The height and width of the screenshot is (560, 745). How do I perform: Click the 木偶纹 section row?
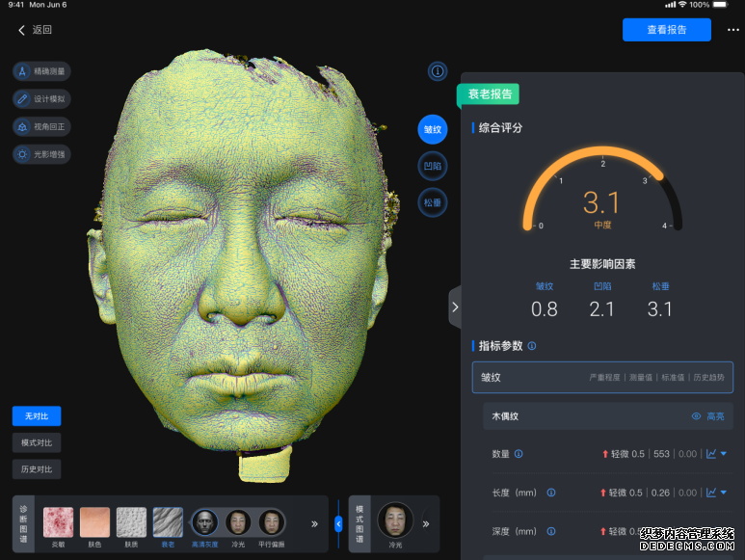coord(608,416)
